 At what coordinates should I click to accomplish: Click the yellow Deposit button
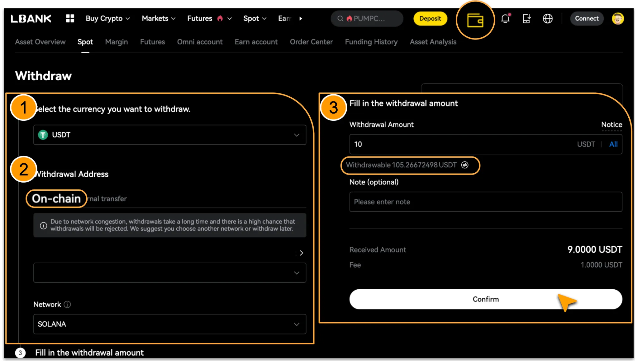tap(430, 19)
